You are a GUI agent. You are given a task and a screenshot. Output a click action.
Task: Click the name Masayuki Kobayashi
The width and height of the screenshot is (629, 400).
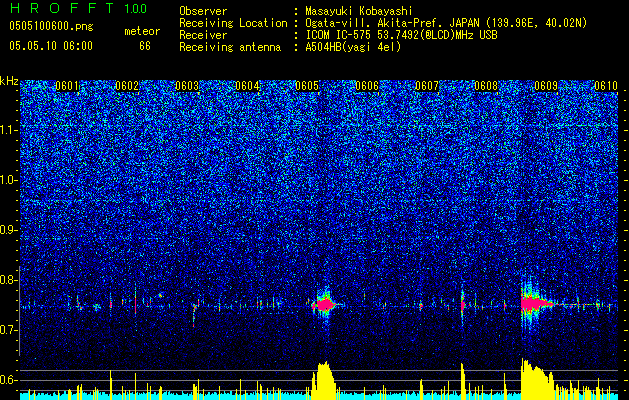coord(359,11)
